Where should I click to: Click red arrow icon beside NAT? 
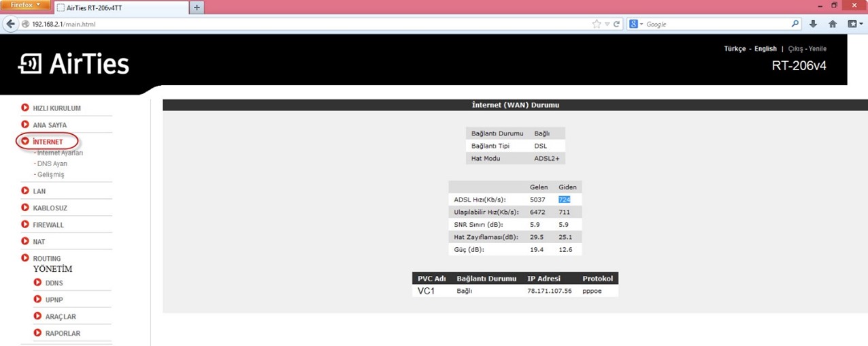(25, 241)
